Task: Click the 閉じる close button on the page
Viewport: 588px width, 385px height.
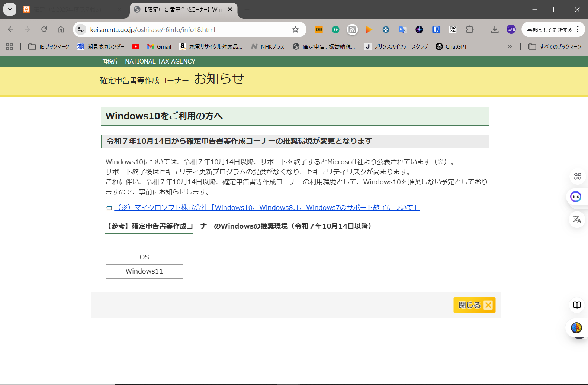Action: click(474, 305)
